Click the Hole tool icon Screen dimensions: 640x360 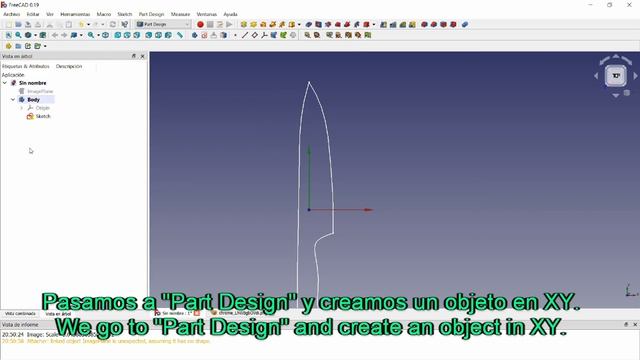click(318, 24)
